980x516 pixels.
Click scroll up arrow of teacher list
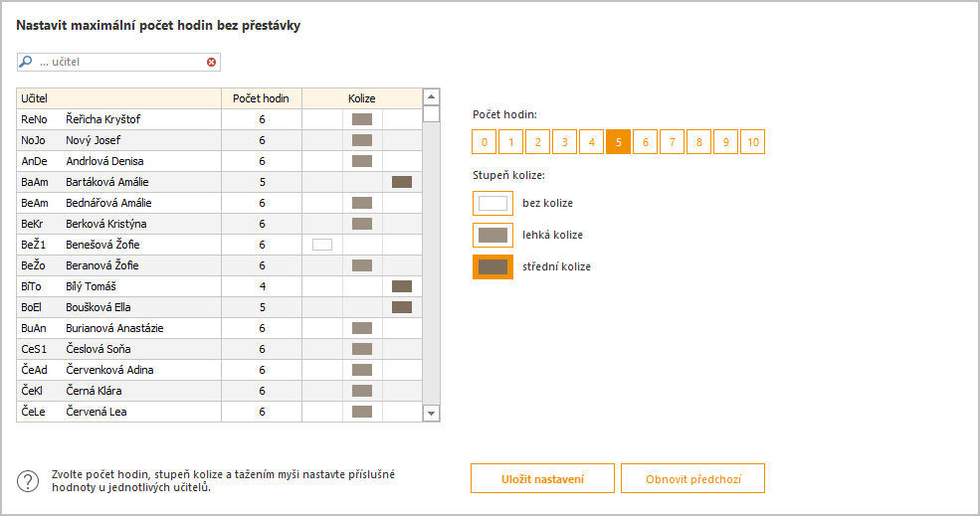(x=431, y=96)
